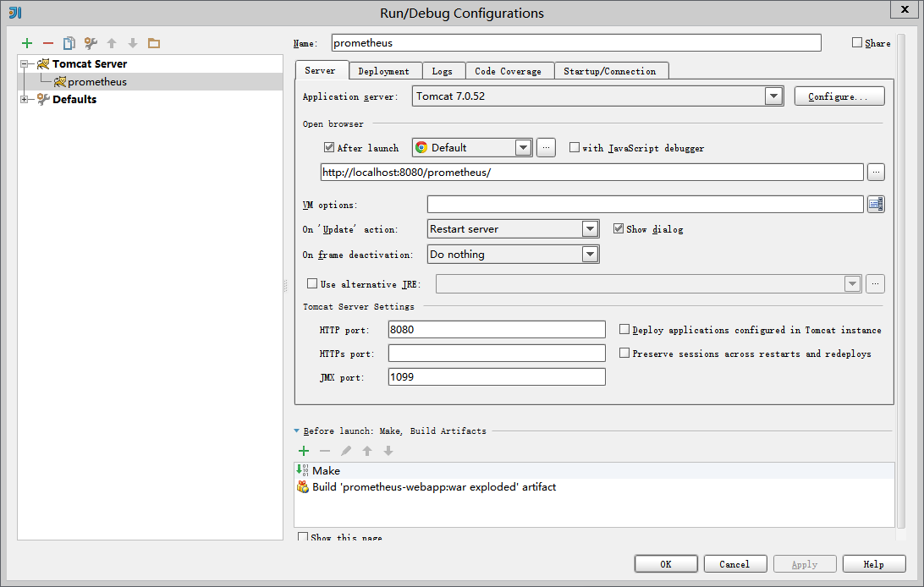The image size is (924, 587).
Task: Add new configuration with green plus
Action: (27, 43)
